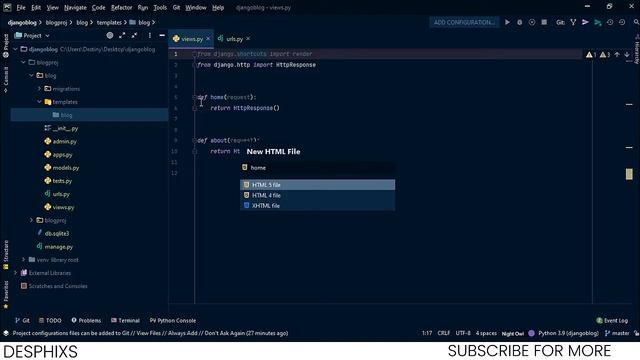The image size is (640, 360).
Task: Click the Expand All icon in Project panel
Action: [x=122, y=36]
